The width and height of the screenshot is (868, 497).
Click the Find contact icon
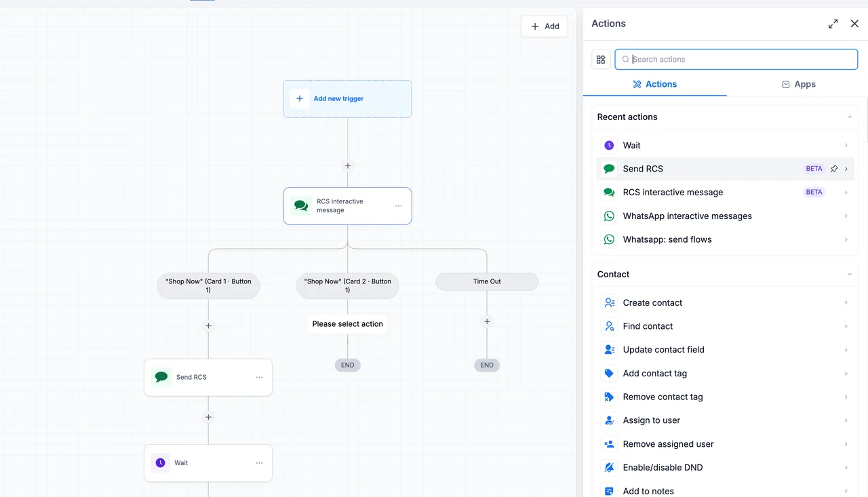pos(609,326)
